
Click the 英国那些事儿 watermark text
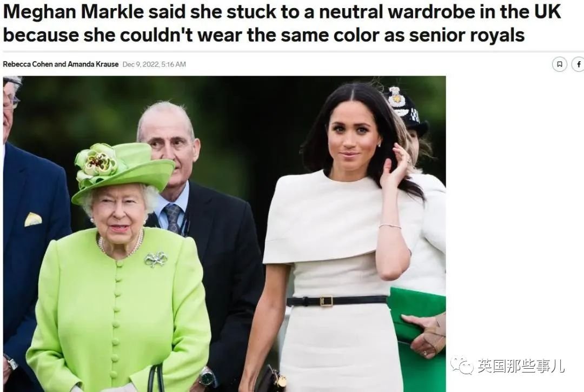(521, 366)
